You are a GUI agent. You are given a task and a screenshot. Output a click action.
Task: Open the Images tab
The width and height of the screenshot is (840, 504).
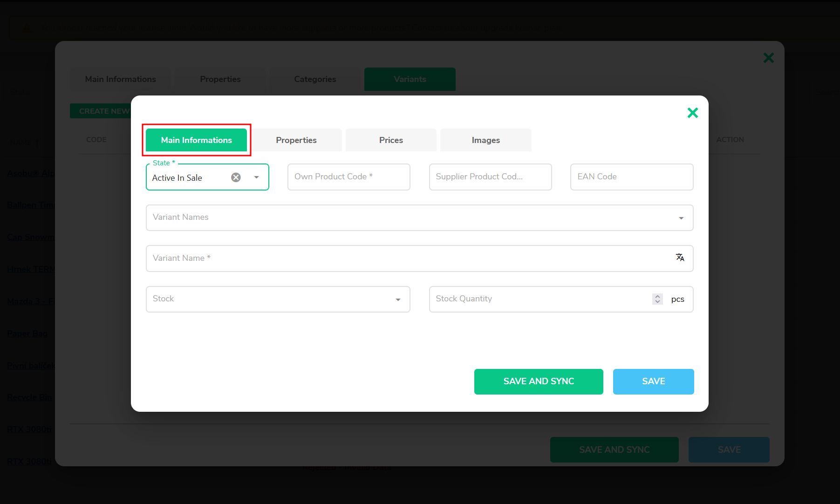[485, 140]
